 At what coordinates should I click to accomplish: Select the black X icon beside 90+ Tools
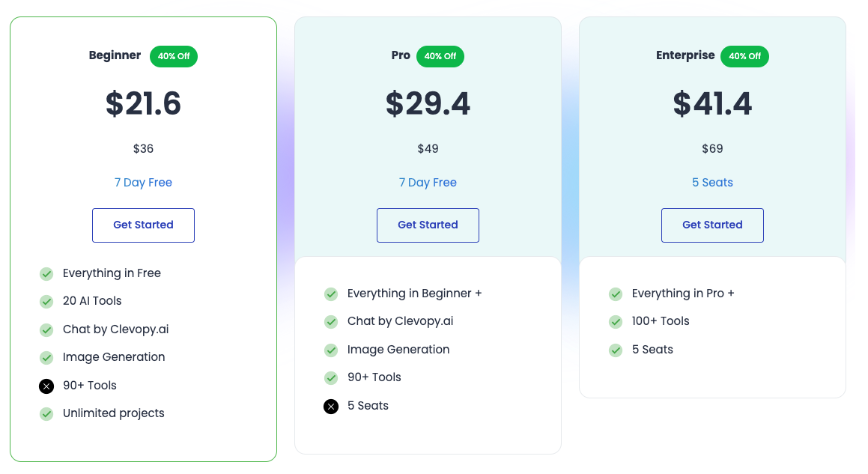click(x=46, y=386)
